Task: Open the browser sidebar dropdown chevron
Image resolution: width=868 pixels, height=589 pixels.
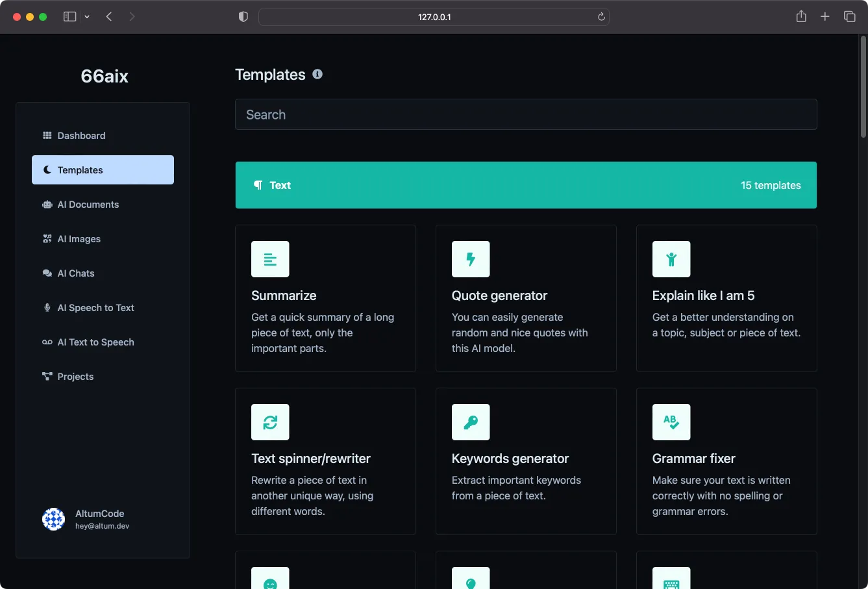Action: [x=87, y=17]
